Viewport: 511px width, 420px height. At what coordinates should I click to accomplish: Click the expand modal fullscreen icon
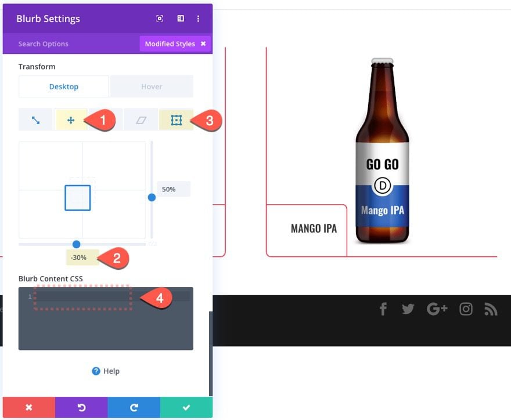(159, 19)
